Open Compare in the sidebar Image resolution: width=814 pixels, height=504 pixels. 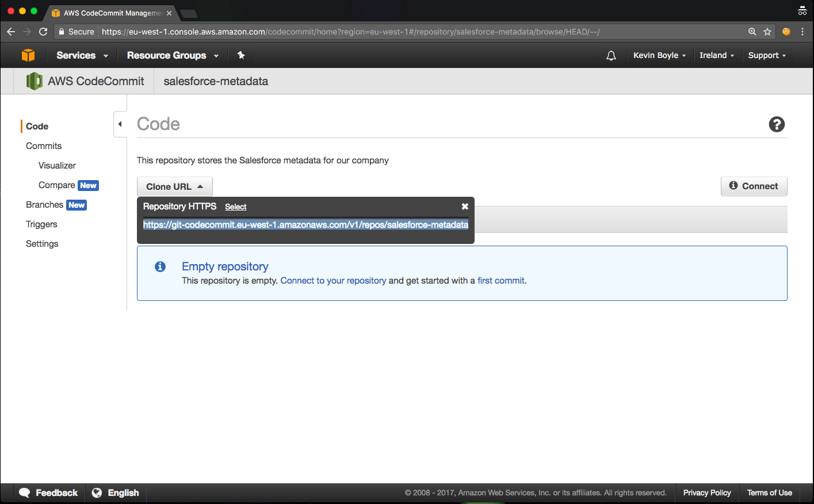coord(56,185)
